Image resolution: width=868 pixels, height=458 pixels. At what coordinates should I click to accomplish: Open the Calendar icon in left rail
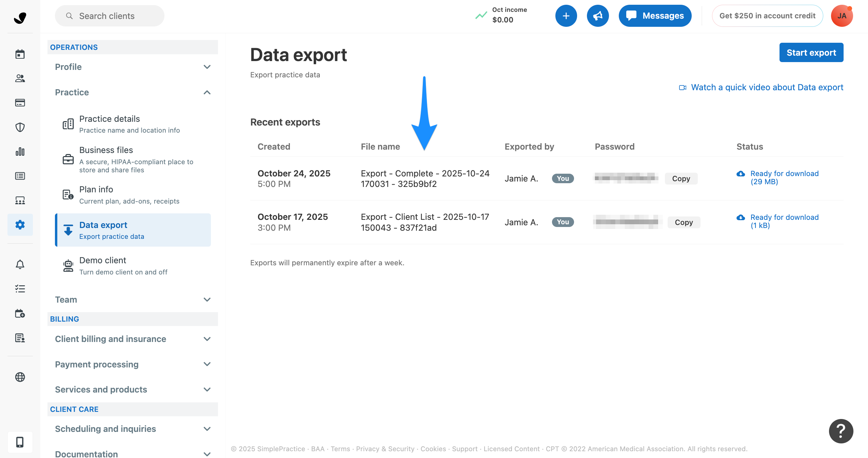point(20,54)
